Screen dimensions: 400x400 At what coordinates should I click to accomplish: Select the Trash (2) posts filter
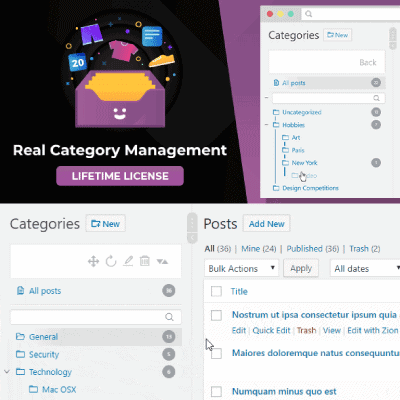click(365, 249)
